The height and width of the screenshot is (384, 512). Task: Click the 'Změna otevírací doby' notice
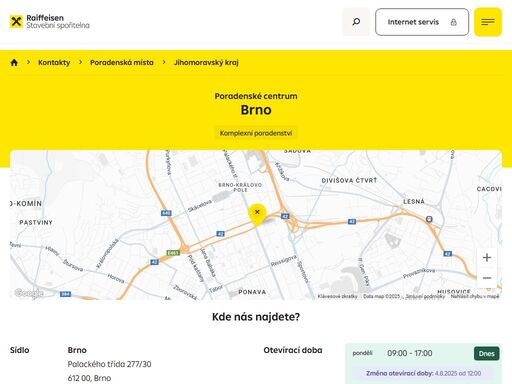423,373
